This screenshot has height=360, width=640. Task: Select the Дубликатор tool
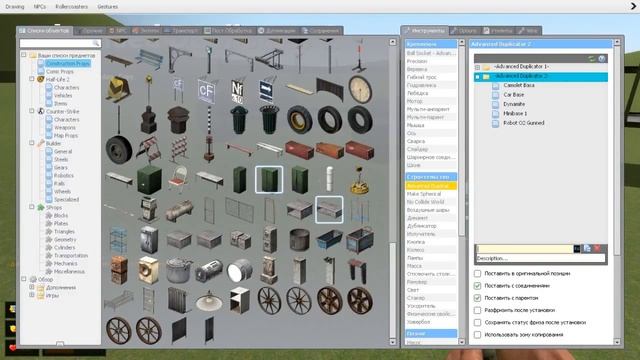click(422, 226)
